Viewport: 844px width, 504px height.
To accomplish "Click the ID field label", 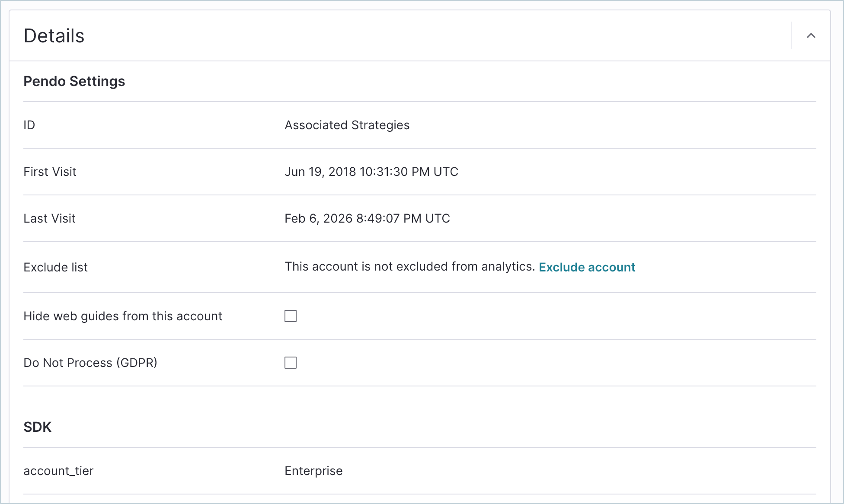I will pos(29,125).
